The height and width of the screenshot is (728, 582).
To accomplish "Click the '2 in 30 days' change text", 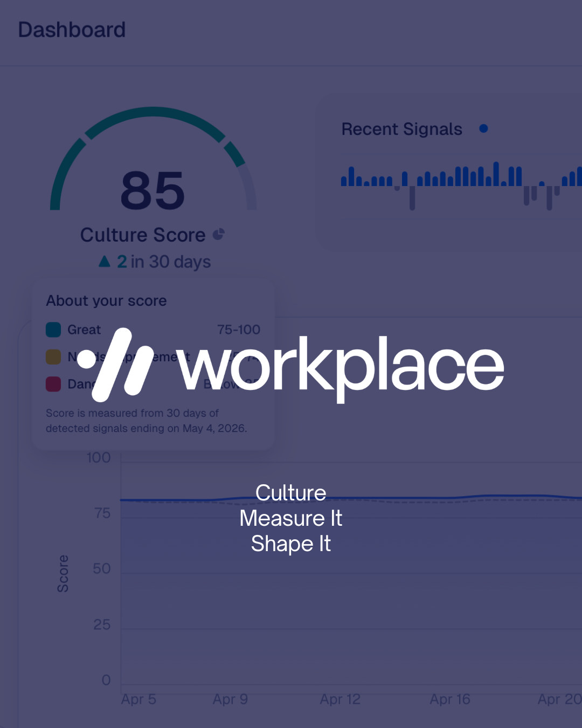I will [x=164, y=262].
